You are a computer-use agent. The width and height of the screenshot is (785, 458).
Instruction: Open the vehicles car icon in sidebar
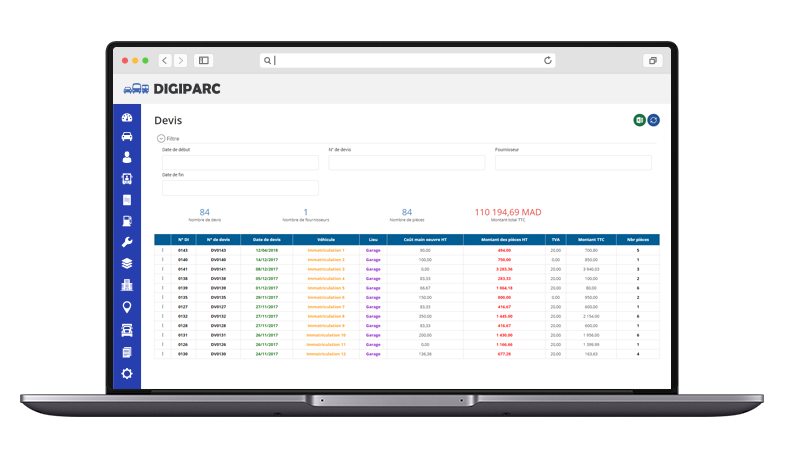pos(127,137)
